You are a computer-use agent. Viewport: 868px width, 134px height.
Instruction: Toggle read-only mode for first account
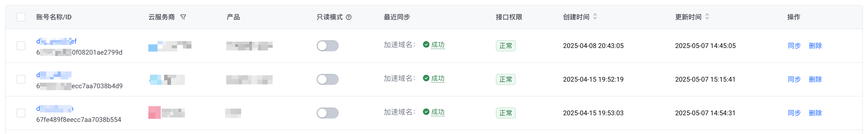tap(328, 46)
